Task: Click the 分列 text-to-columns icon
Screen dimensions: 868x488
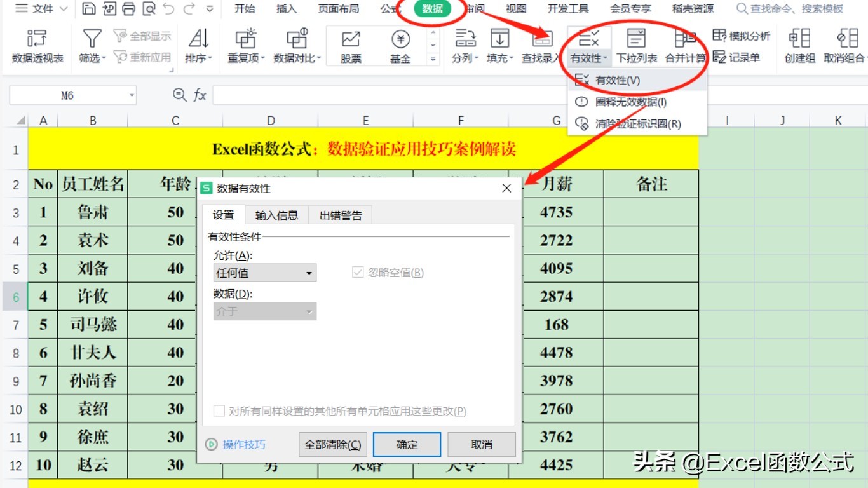Action: [465, 39]
